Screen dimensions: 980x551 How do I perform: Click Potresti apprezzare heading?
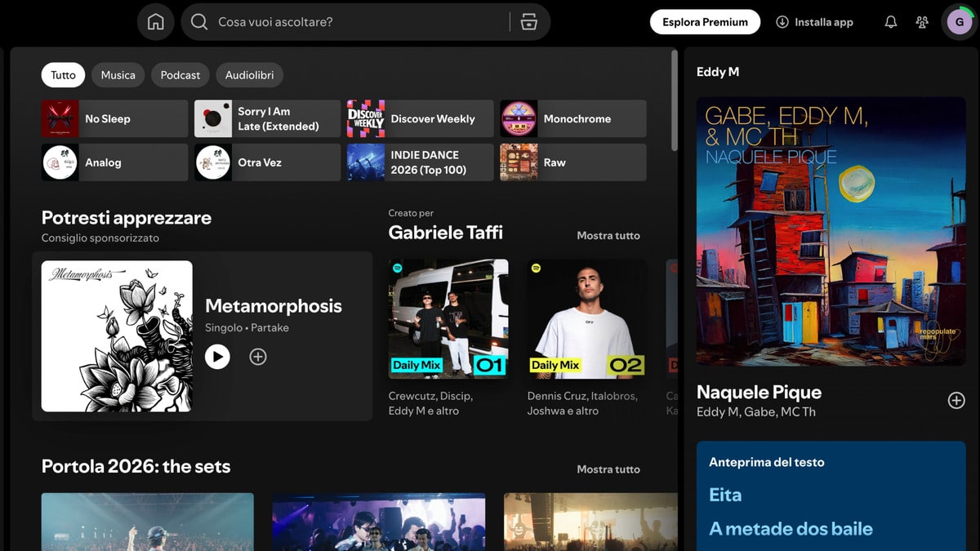127,218
